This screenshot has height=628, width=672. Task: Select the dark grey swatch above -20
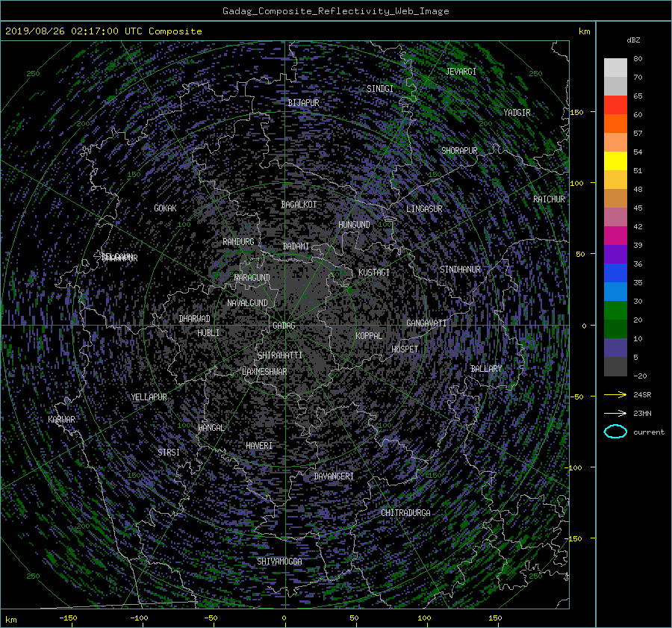click(x=615, y=367)
